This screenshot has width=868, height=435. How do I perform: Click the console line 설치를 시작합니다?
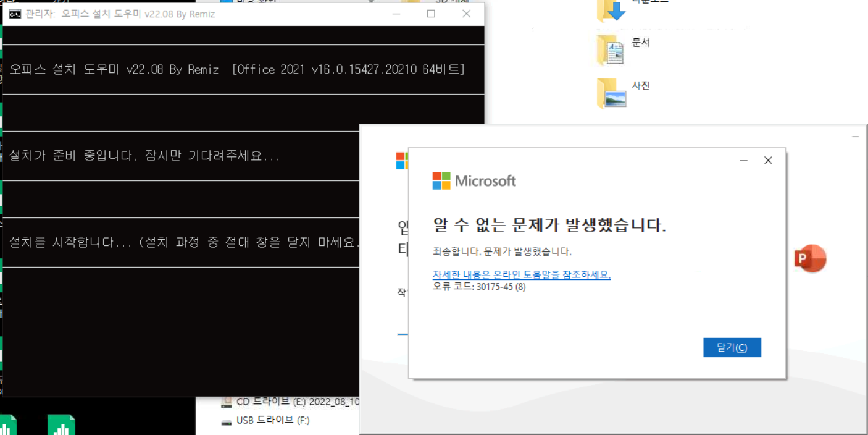point(184,242)
